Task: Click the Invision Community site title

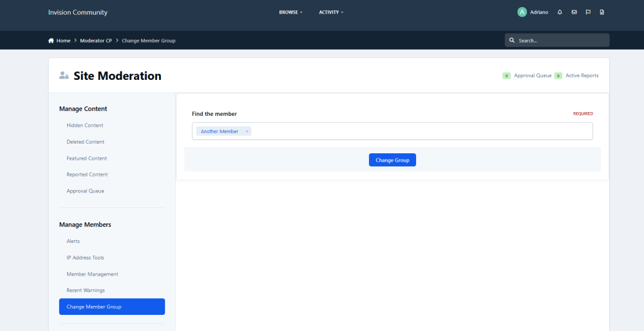Action: click(78, 12)
